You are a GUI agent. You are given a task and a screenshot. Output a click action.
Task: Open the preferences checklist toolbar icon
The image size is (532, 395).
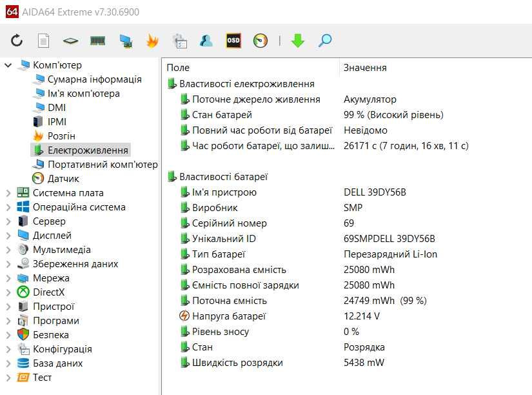(179, 41)
